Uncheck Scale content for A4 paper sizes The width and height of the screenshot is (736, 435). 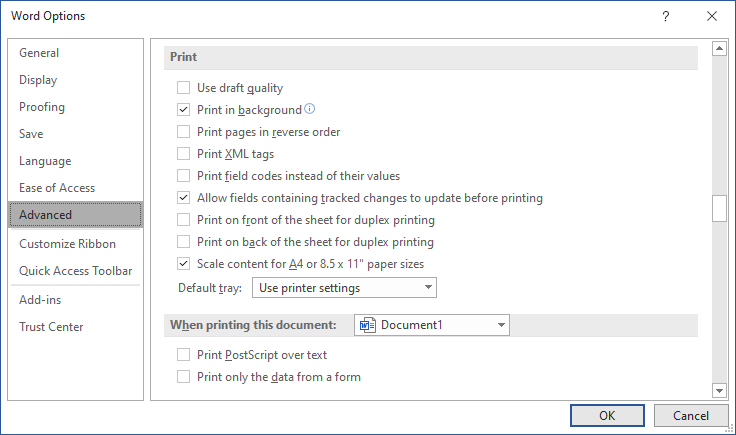point(183,264)
